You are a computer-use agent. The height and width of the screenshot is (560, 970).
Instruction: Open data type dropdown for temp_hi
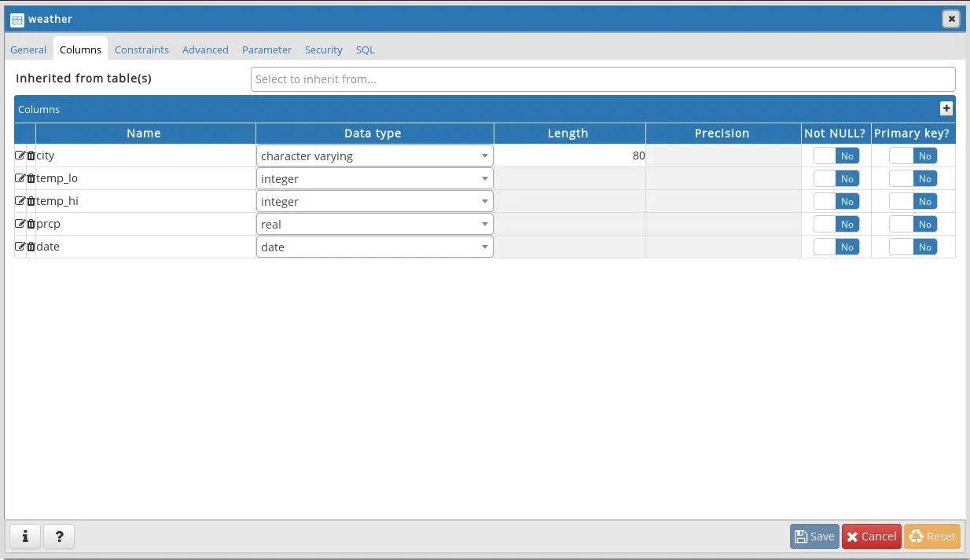(x=375, y=201)
